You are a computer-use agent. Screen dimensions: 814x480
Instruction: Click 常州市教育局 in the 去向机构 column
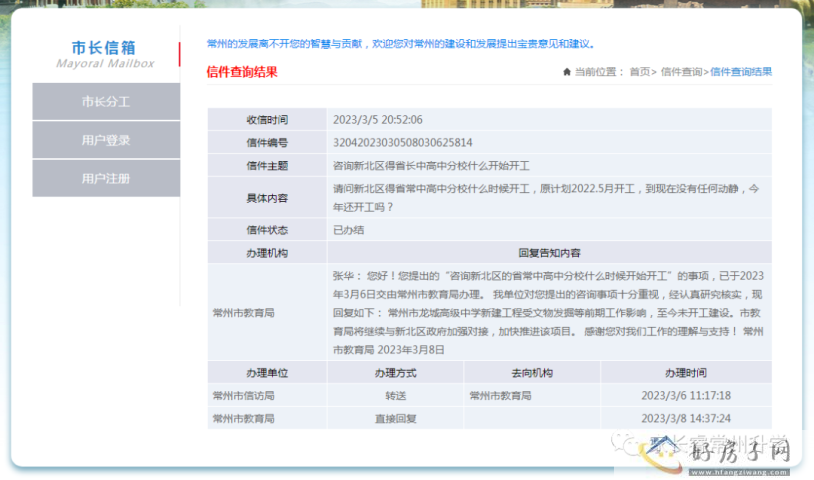tap(500, 396)
